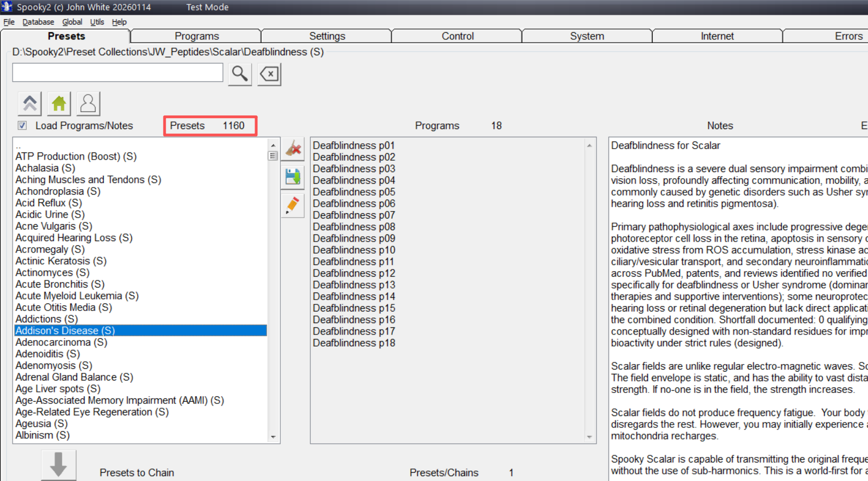868x481 pixels.
Task: Click the Spooky2 title bar app icon
Action: pos(7,7)
